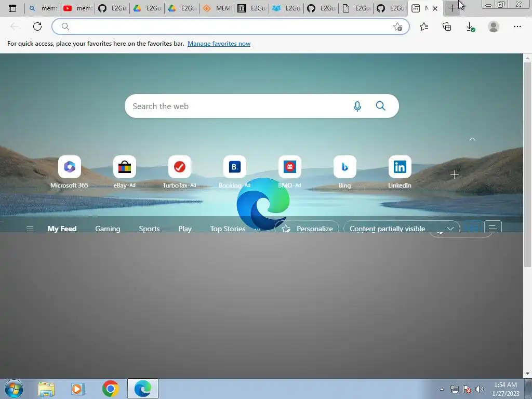Viewport: 532px width, 399px height.
Task: Switch to the search 'memz' tab
Action: [43, 8]
